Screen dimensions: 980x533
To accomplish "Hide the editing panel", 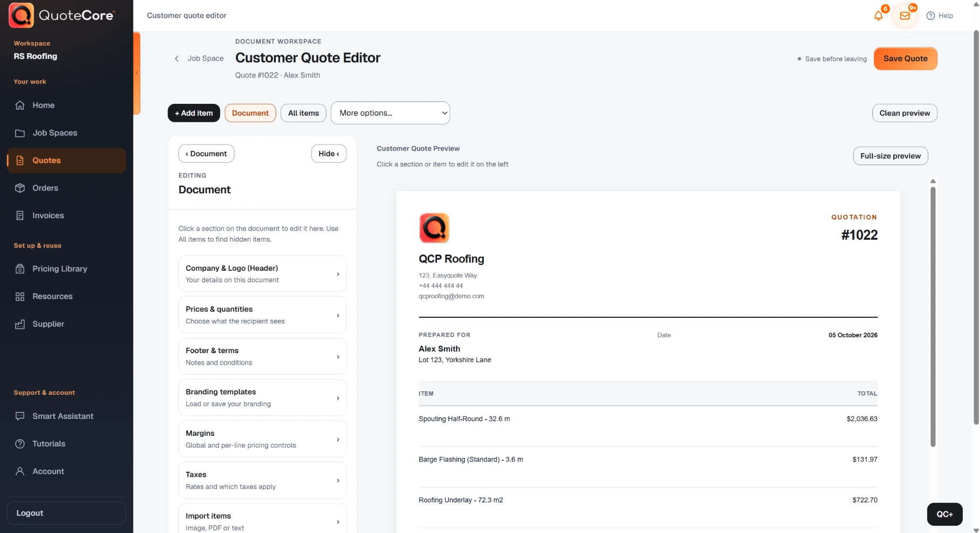I will click(x=329, y=154).
